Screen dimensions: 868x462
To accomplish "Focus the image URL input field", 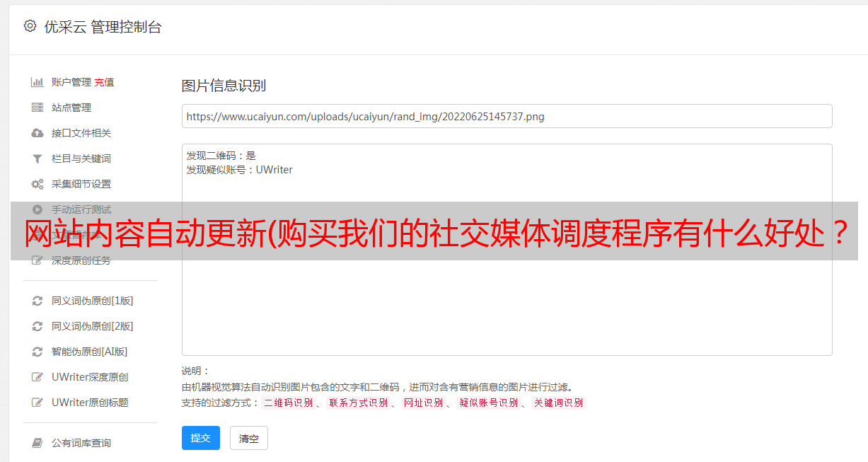I will pyautogui.click(x=507, y=116).
